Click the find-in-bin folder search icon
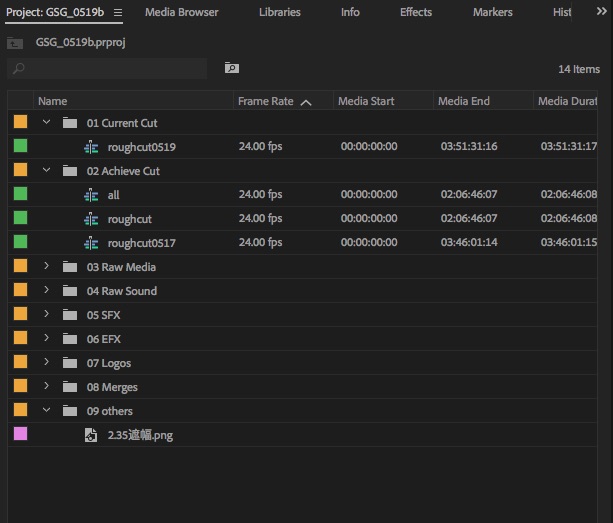Viewport: 613px width, 523px height. coord(232,68)
